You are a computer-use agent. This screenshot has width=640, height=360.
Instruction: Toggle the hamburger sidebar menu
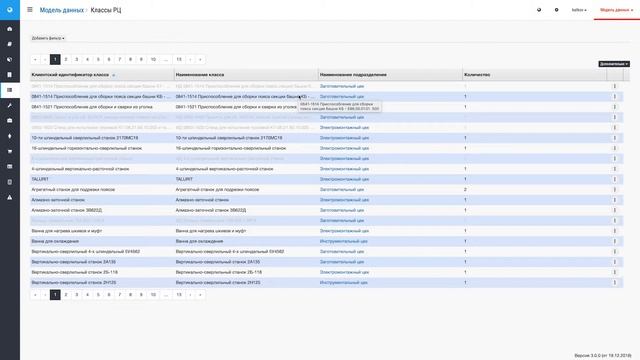click(x=30, y=9)
